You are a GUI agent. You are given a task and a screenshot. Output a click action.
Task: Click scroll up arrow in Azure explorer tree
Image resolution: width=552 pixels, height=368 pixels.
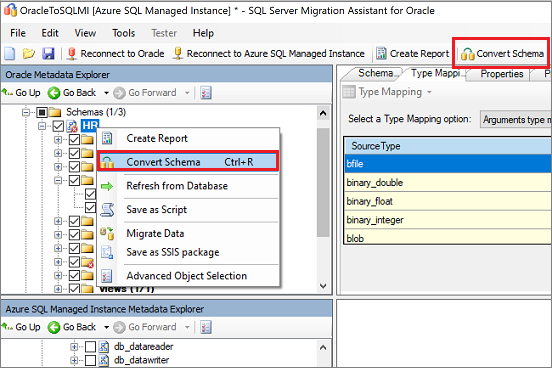[323, 348]
